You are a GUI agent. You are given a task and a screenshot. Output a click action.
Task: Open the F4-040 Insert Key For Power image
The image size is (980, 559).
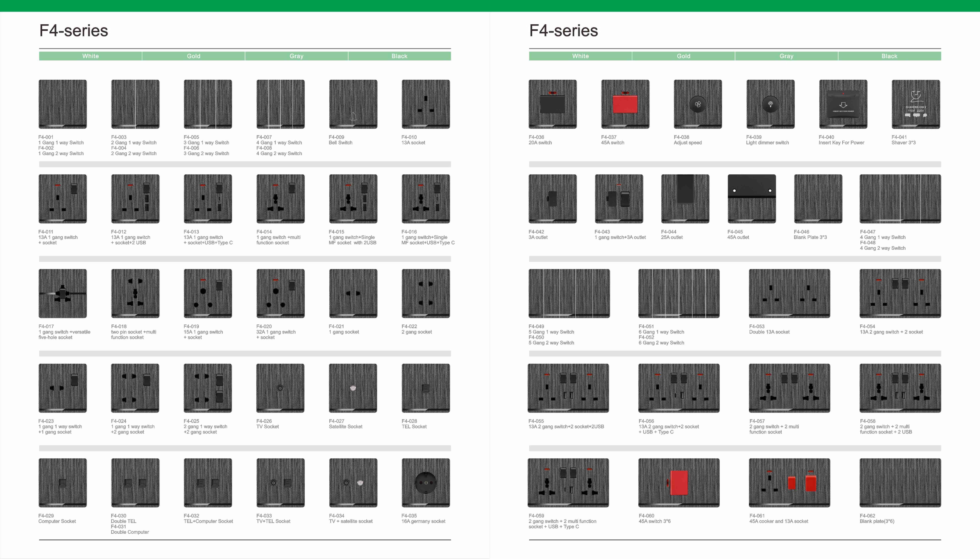tap(843, 104)
